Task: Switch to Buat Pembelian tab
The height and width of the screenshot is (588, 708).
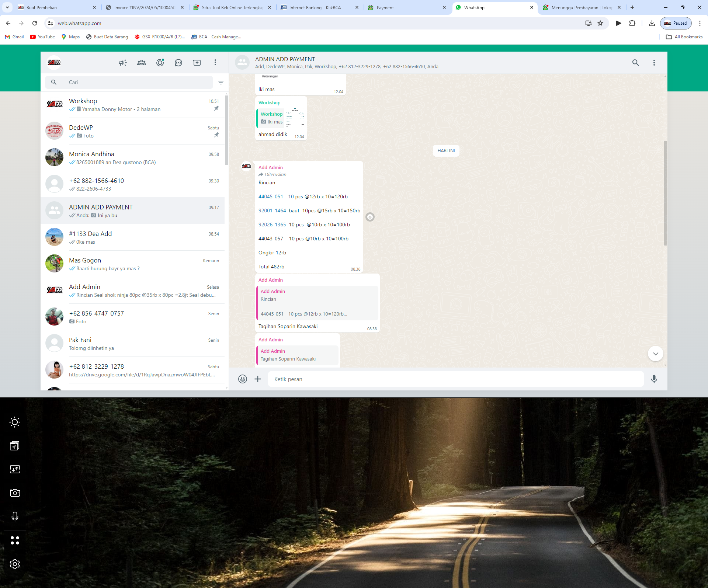Action: tap(42, 7)
